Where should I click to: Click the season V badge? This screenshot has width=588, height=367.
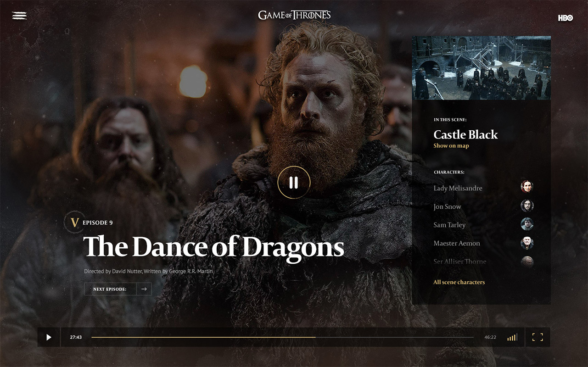coord(74,223)
